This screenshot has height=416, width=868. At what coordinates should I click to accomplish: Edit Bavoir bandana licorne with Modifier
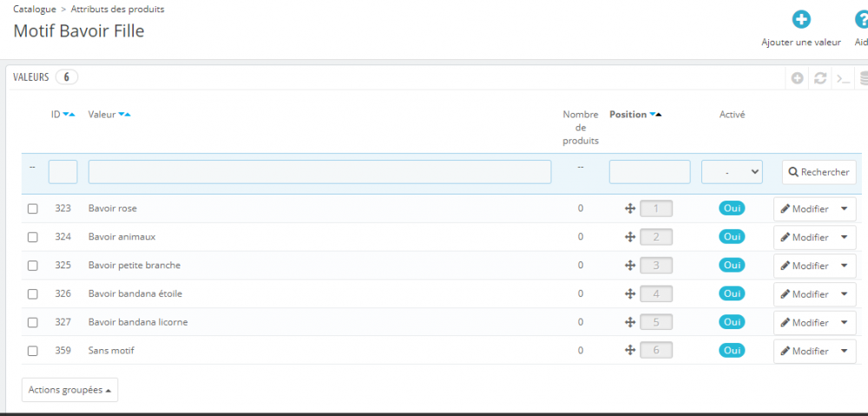(x=805, y=322)
